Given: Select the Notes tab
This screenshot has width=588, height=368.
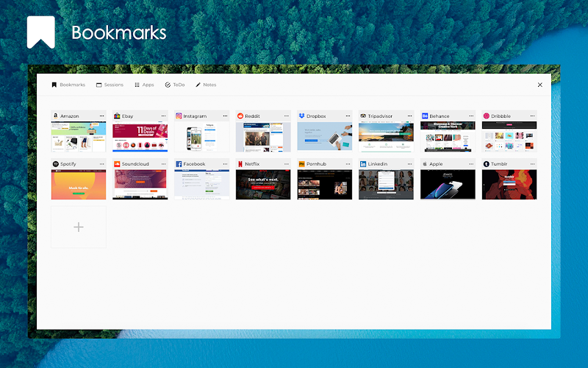Looking at the screenshot, I should click(206, 85).
